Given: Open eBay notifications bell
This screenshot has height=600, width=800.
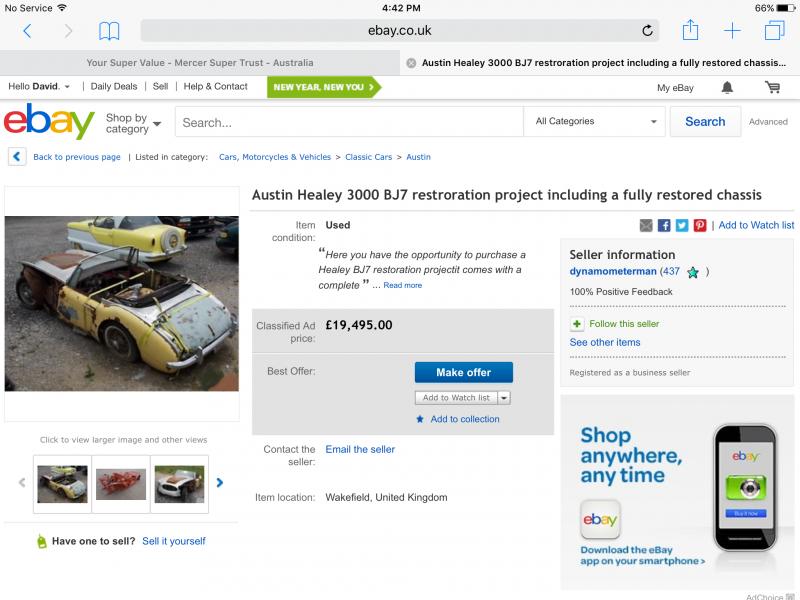Looking at the screenshot, I should pos(727,88).
